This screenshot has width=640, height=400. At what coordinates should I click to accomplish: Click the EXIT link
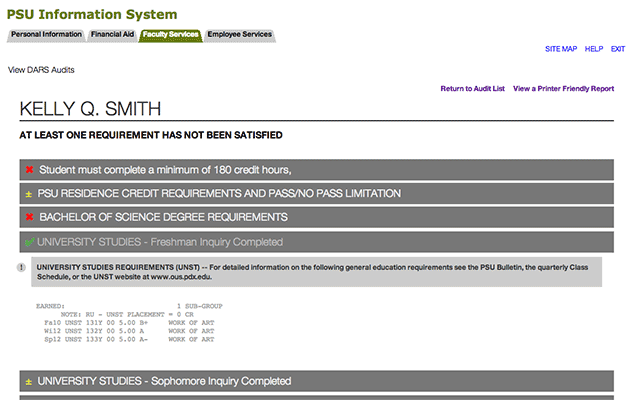pos(618,49)
